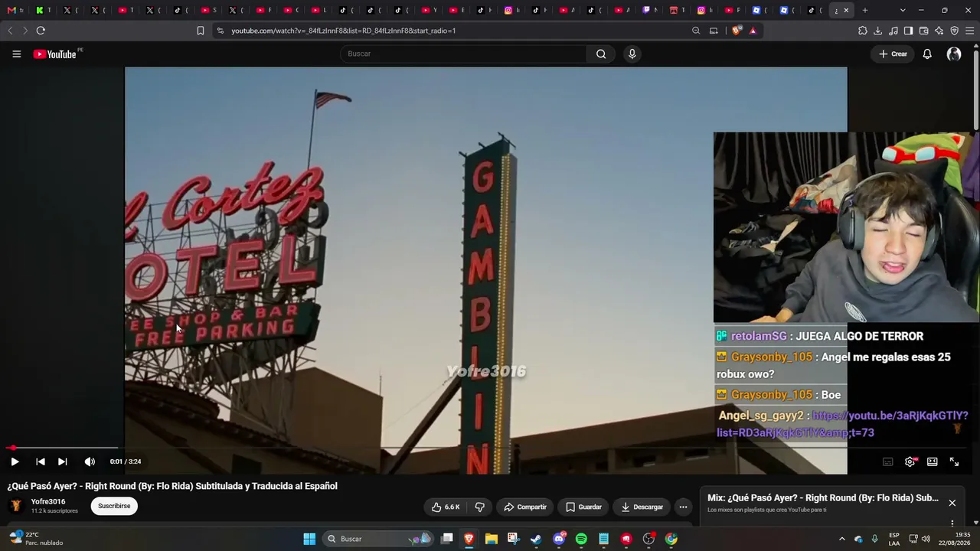Image resolution: width=980 pixels, height=551 pixels.
Task: Click the browser address bar URL
Action: click(344, 31)
